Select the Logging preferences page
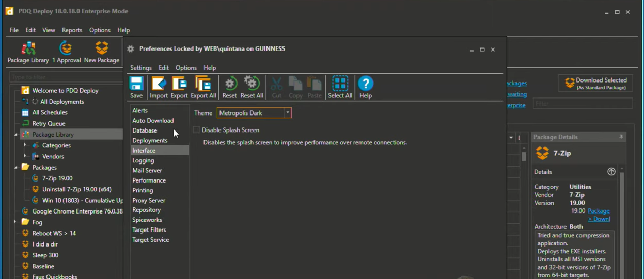 click(143, 160)
